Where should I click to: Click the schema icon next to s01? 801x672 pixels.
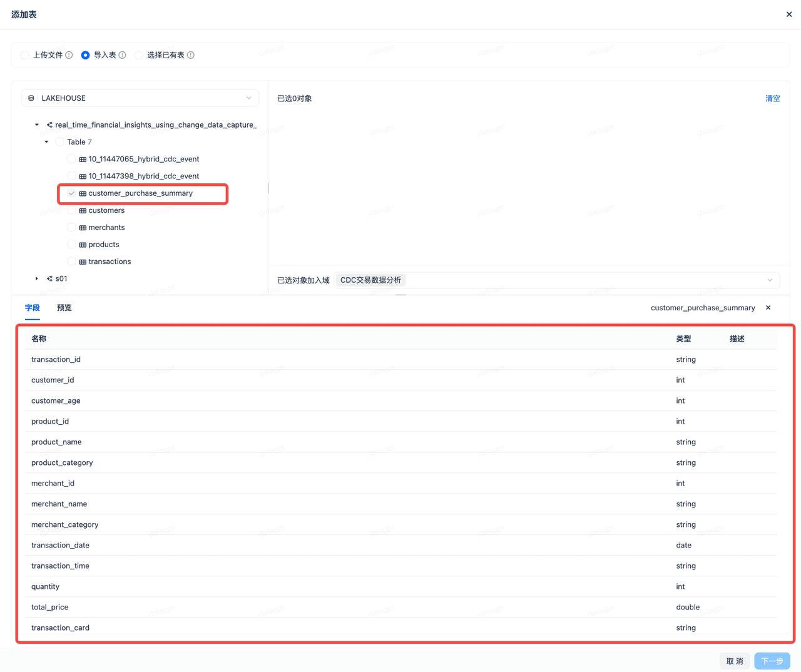coord(49,278)
